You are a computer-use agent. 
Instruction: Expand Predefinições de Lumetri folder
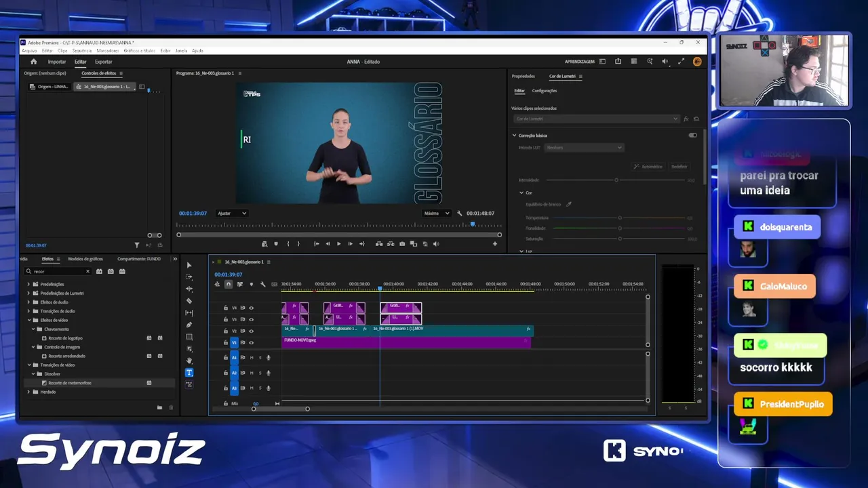28,293
